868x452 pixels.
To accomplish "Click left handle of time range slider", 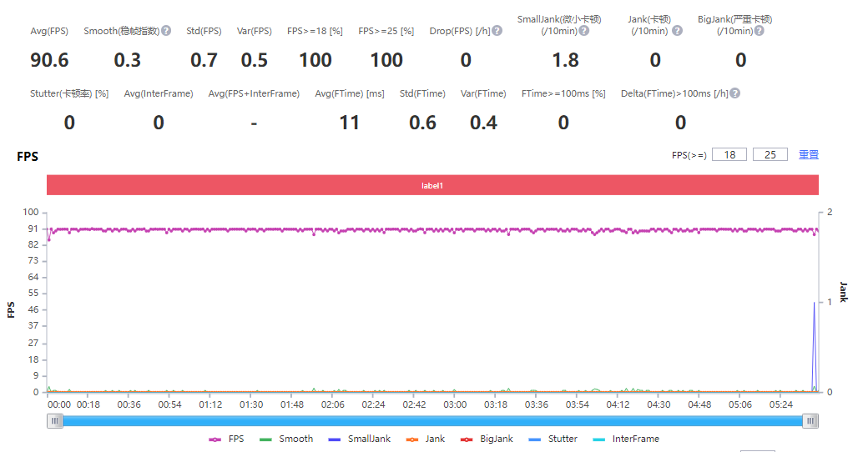I will (55, 421).
